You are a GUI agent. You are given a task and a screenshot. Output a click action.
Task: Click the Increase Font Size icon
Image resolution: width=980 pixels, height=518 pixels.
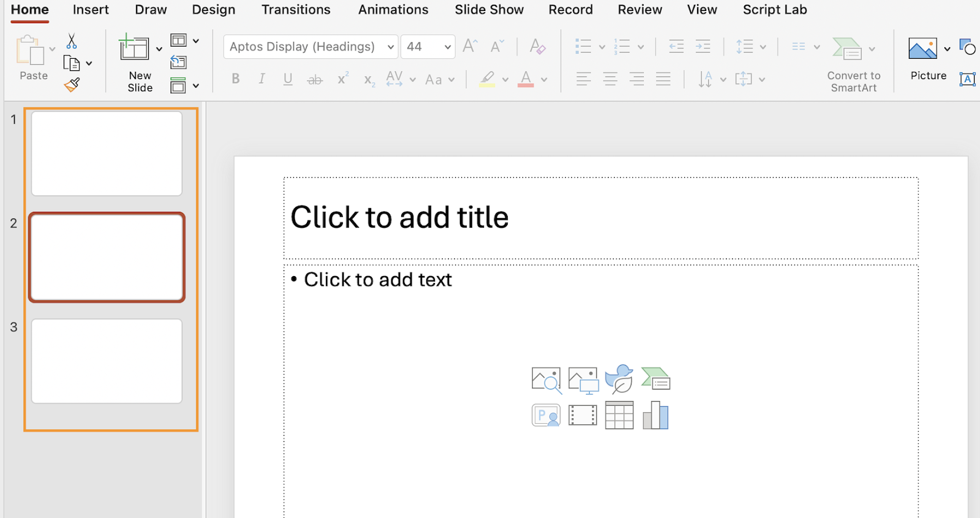click(470, 47)
